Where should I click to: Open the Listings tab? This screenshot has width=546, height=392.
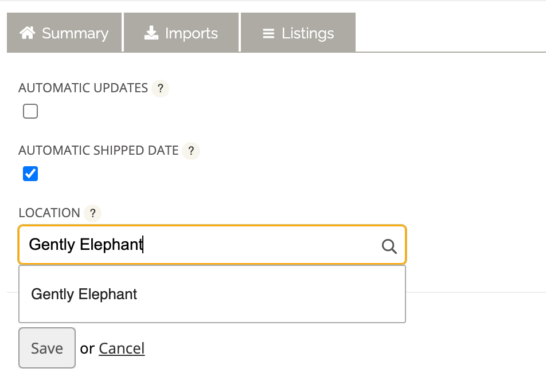click(x=298, y=33)
